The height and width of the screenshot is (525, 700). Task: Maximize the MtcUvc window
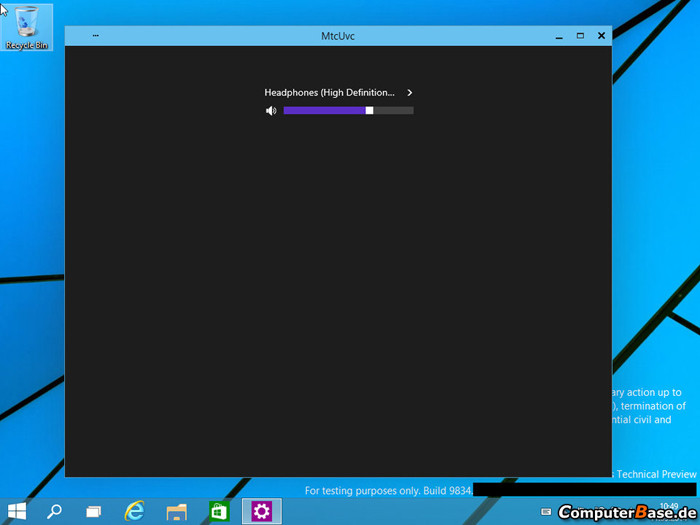pos(580,36)
